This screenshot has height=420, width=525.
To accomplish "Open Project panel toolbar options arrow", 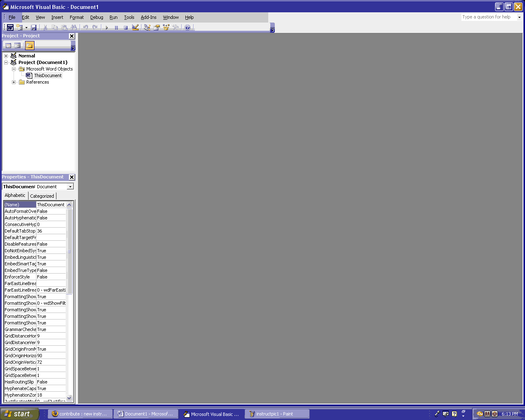I will pos(73,46).
